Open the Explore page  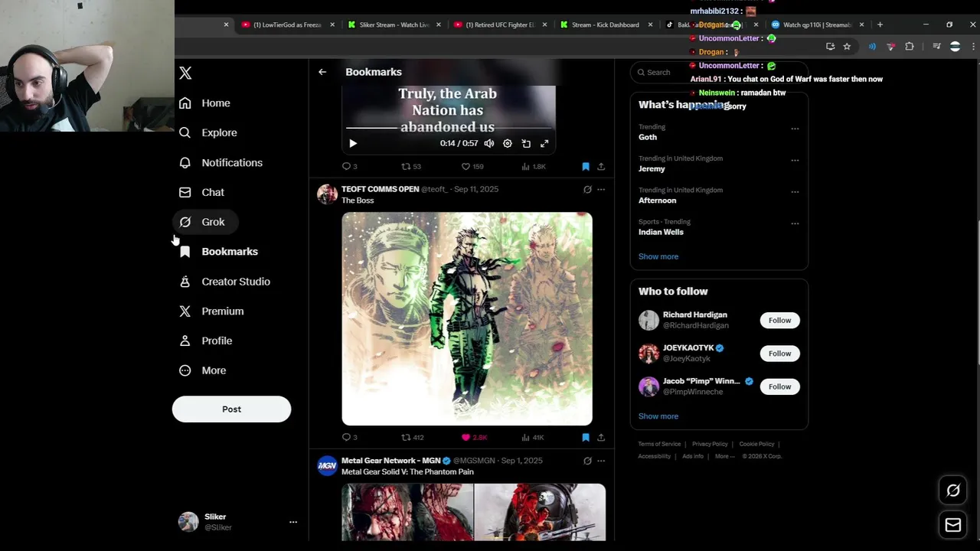click(x=207, y=132)
